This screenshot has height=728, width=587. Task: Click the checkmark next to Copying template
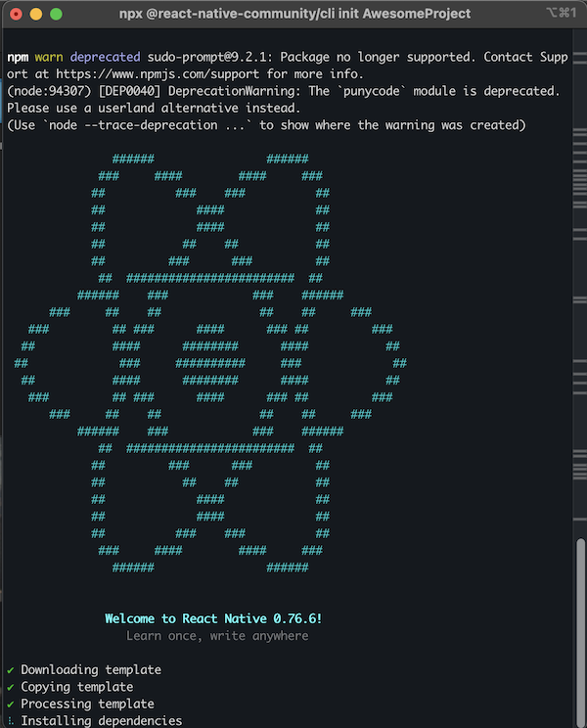tap(11, 687)
